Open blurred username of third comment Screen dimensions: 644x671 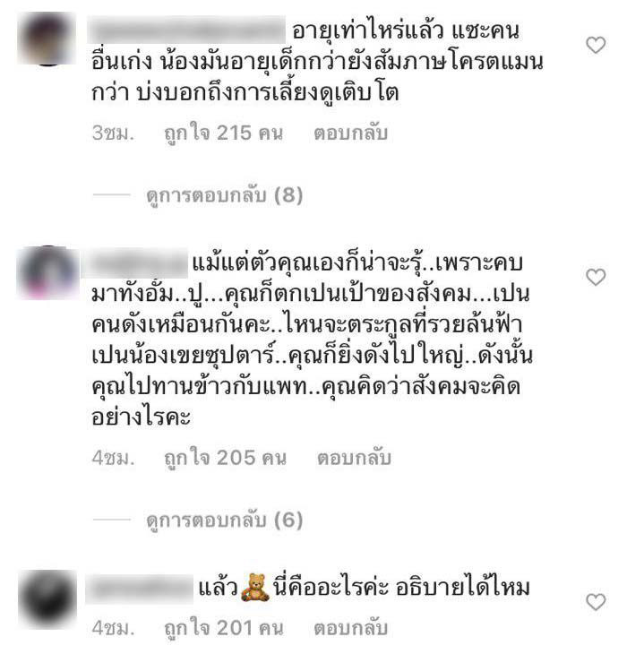(x=140, y=588)
